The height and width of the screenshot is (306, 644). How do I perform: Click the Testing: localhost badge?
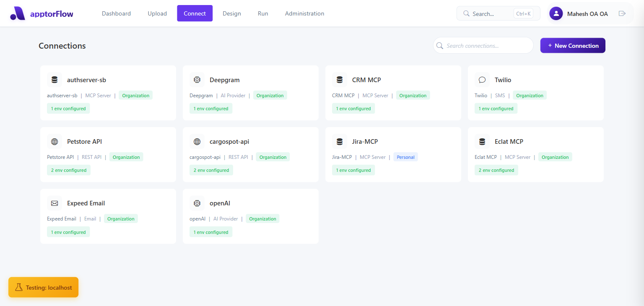coord(44,288)
